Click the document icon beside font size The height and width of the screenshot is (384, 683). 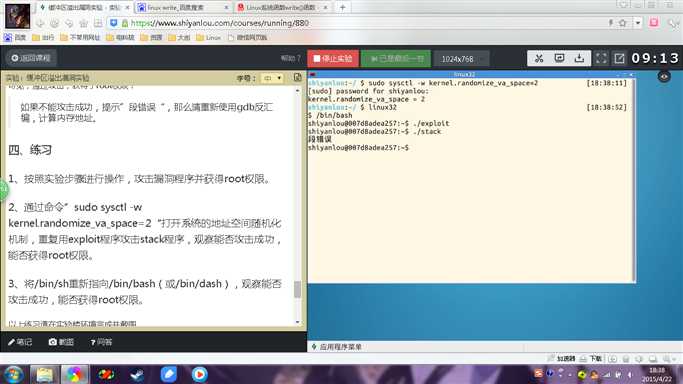[x=298, y=77]
